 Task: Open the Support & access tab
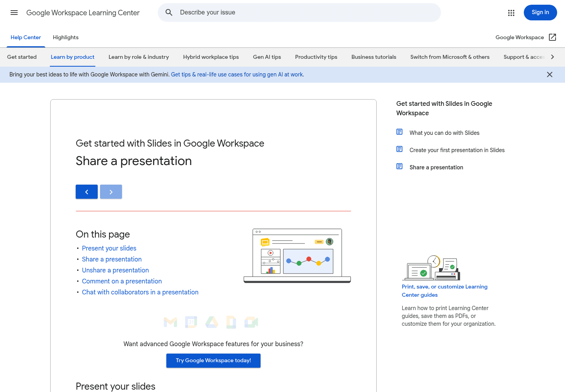(x=524, y=57)
